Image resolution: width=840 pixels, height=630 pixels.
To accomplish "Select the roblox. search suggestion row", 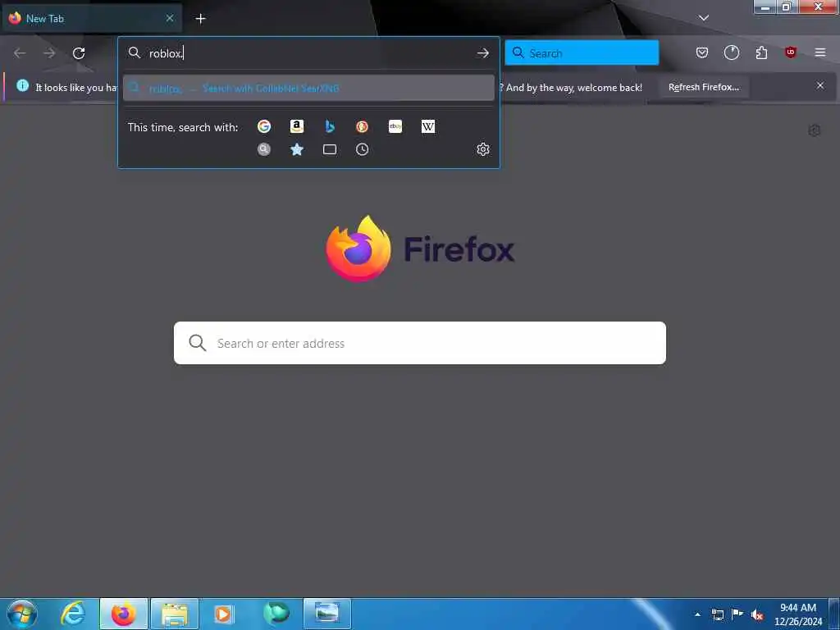I will [x=308, y=88].
